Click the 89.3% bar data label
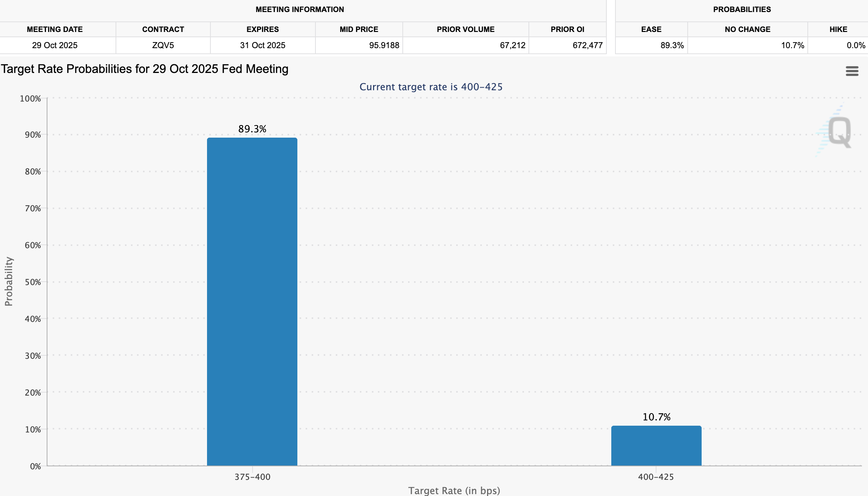Screen dimensions: 868x496 252,129
